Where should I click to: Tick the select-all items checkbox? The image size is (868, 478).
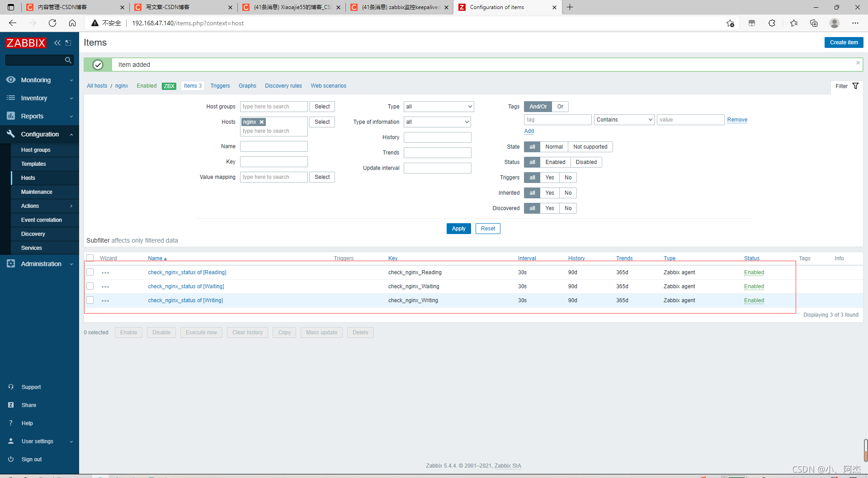pos(90,258)
